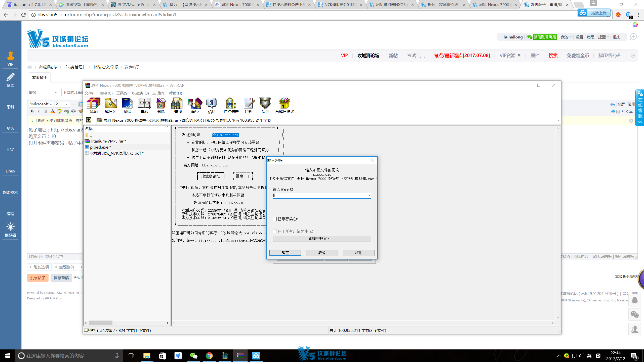
Task: Open the 文件(F) menu in WinRAR
Action: 91,93
